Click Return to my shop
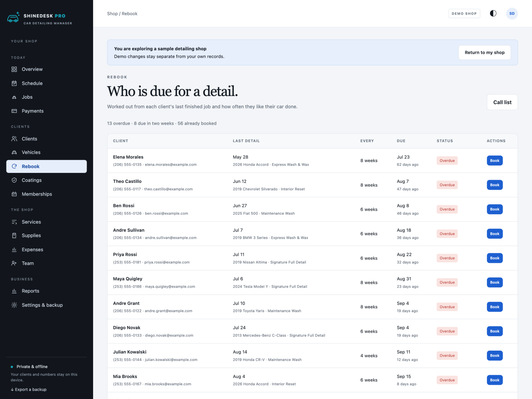The width and height of the screenshot is (532, 399). point(485,52)
